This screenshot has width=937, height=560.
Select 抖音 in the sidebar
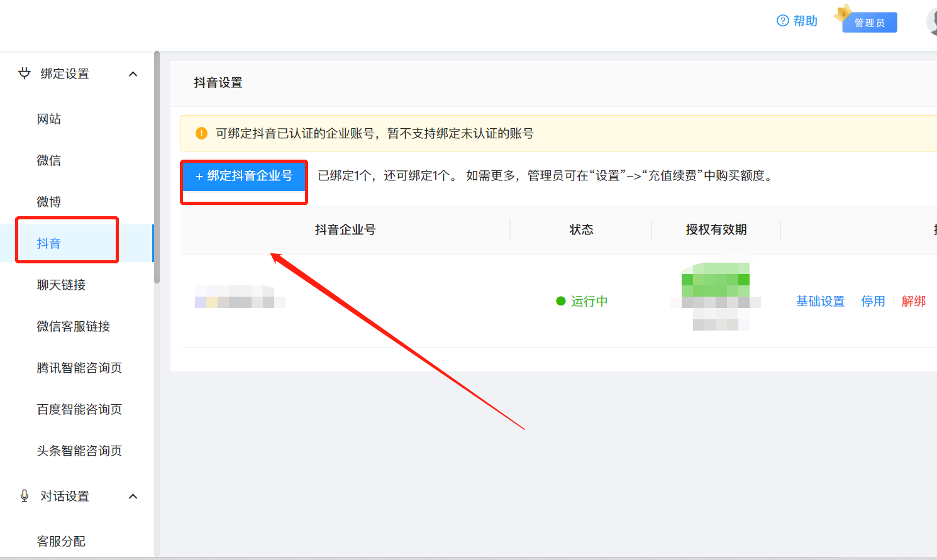49,243
